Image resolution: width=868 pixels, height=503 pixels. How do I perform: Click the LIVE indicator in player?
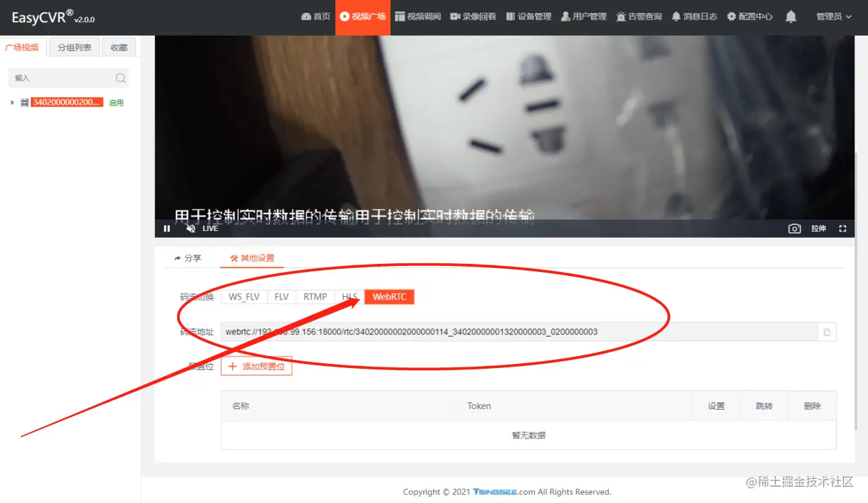[x=211, y=228]
